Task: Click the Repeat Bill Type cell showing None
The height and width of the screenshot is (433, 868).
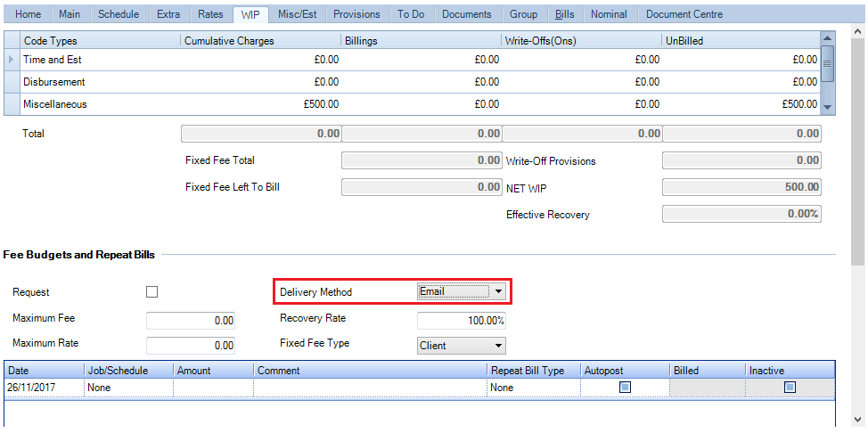Action: coord(534,388)
